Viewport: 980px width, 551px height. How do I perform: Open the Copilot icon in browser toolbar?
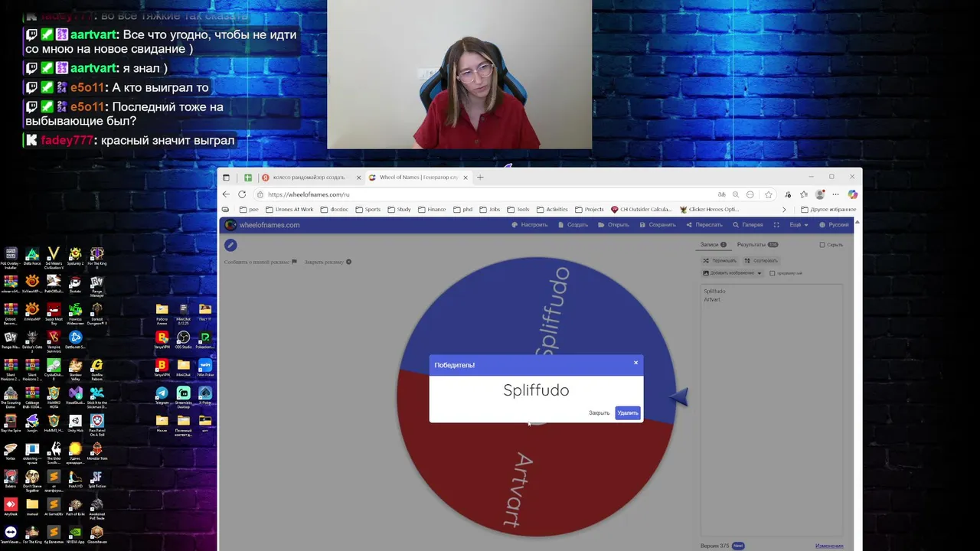852,194
